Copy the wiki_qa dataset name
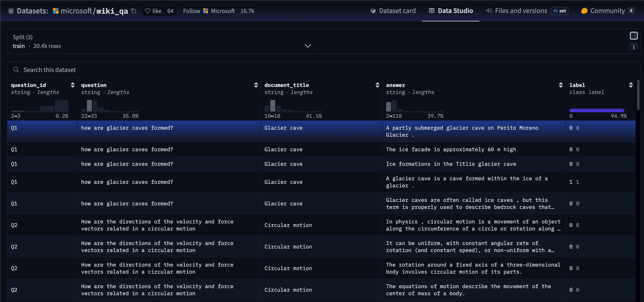 (134, 11)
